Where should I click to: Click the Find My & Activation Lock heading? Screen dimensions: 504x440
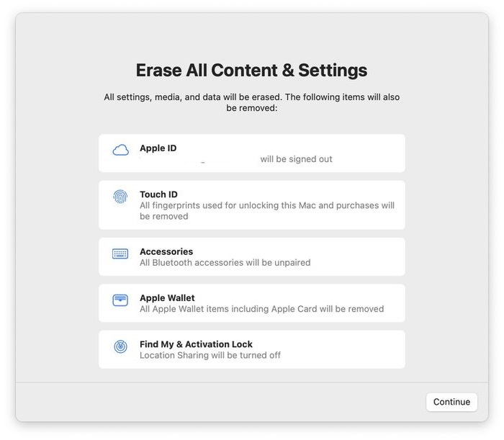click(x=196, y=344)
